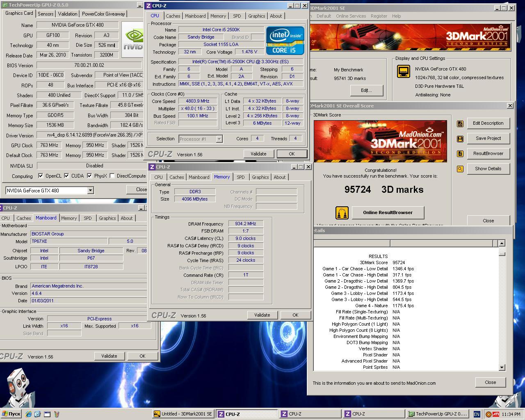Click the 3DMark2001 banner in score dialog

click(x=381, y=141)
